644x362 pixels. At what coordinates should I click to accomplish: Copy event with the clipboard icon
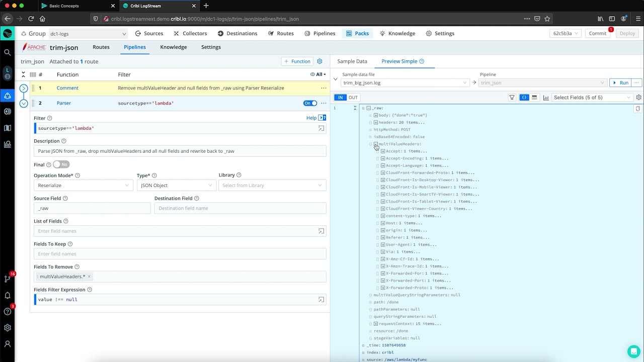tap(637, 109)
